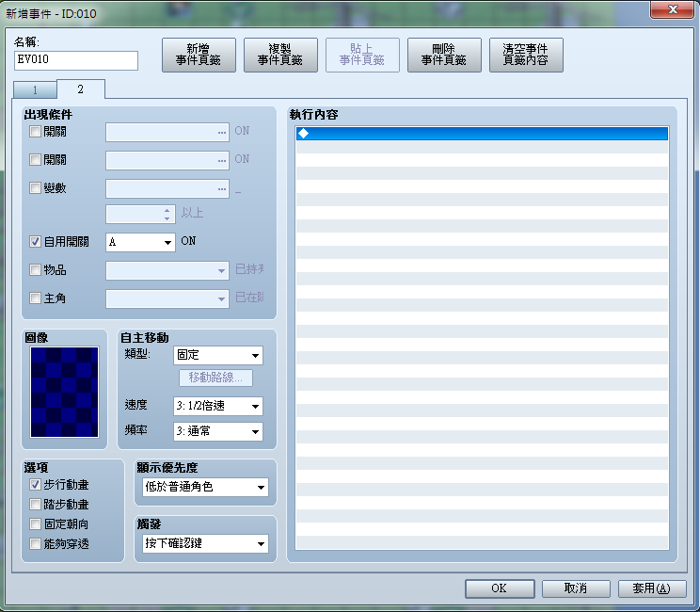
Task: Click the second 開關 selector ellipsis field
Action: coord(167,161)
